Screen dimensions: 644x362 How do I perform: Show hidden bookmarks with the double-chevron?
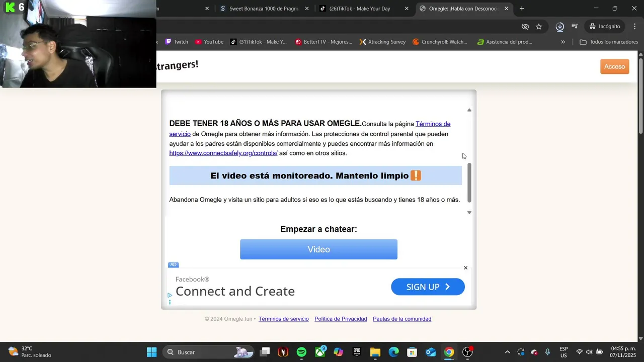point(563,42)
